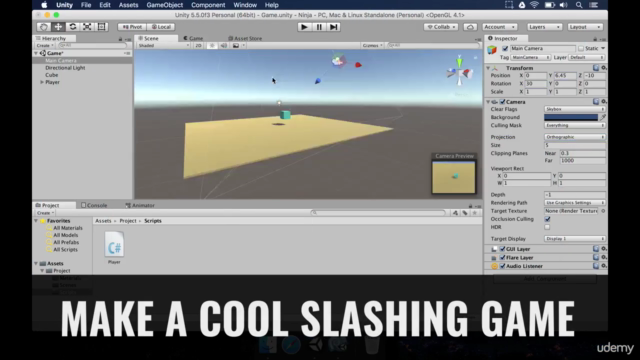640x360 pixels.
Task: Click the Camera Preview thumbnail
Action: (x=454, y=177)
